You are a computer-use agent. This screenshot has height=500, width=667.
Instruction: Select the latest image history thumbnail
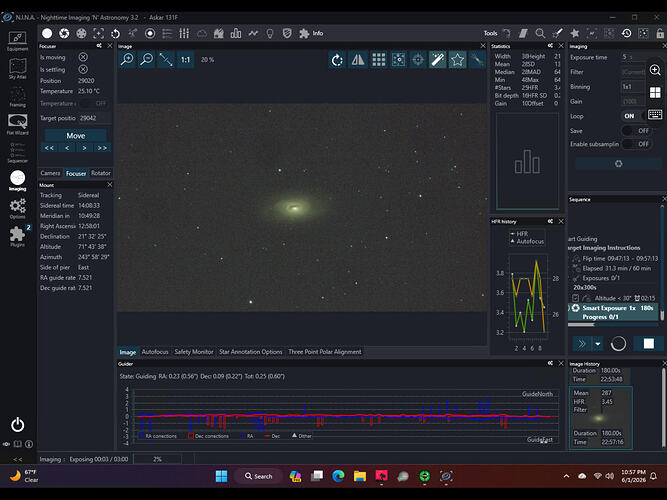tap(601, 417)
